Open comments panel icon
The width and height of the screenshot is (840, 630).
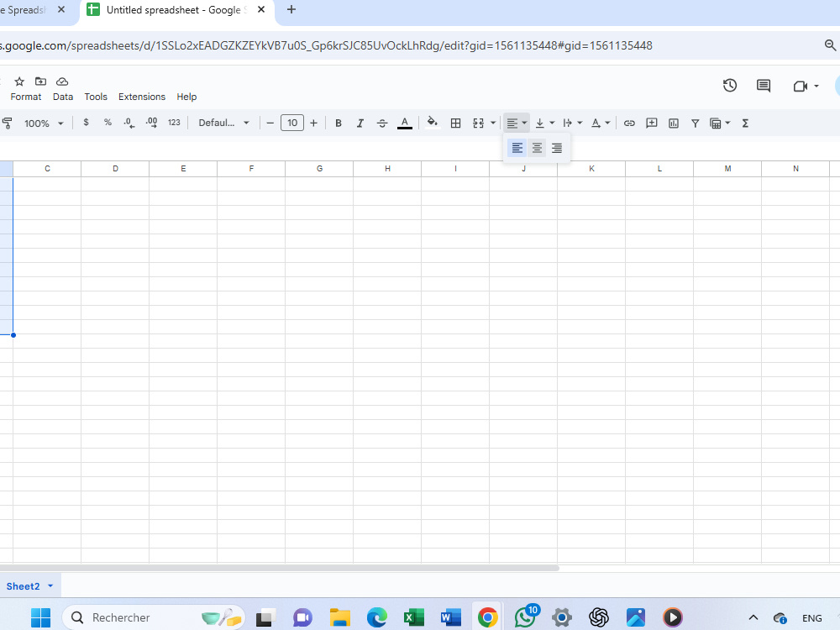click(764, 86)
